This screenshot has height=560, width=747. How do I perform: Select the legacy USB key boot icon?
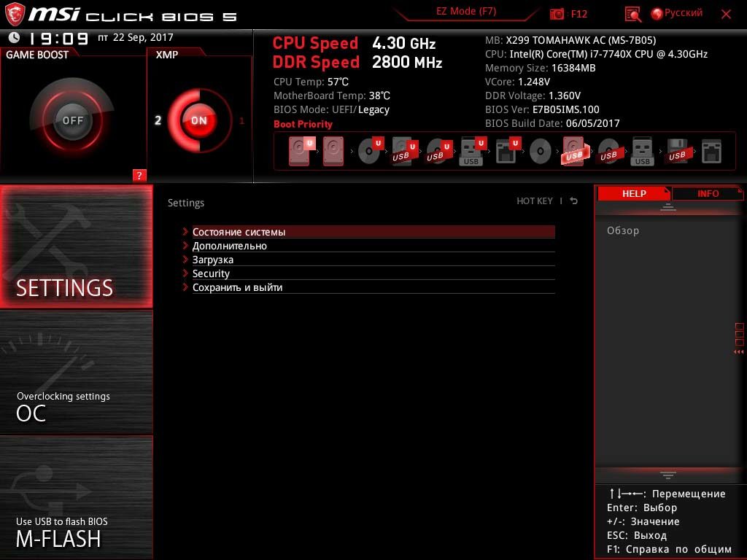click(x=642, y=152)
